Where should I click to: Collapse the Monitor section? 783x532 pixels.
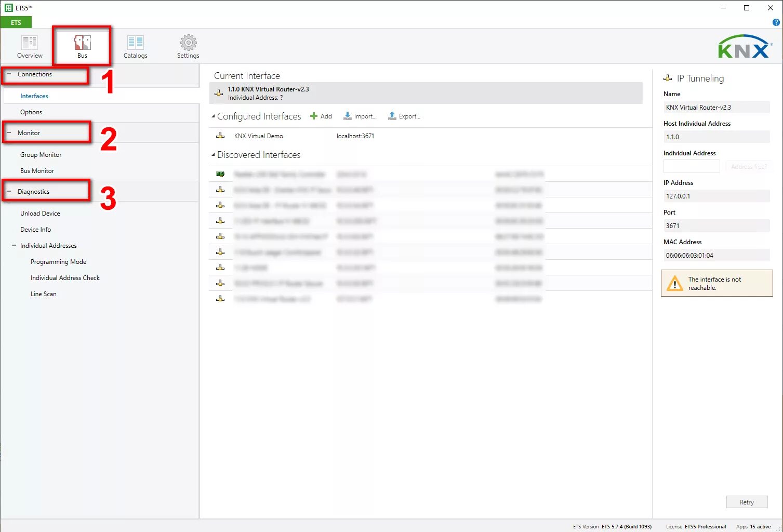9,133
